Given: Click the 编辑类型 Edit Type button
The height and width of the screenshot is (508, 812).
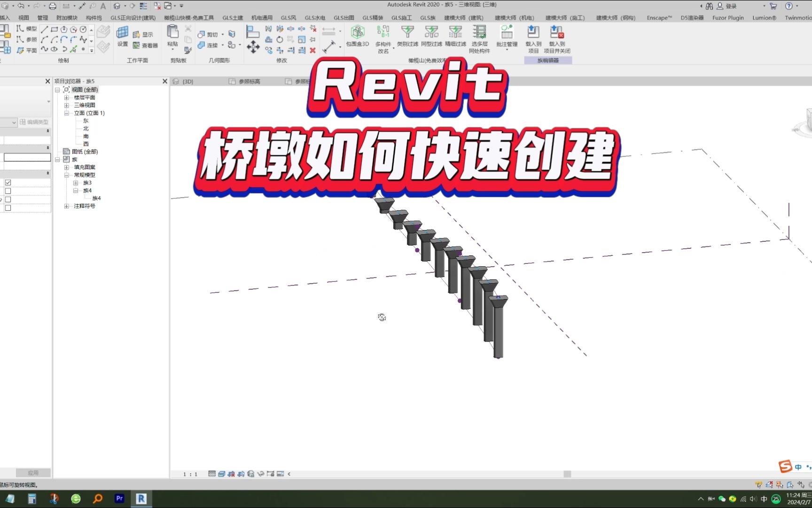Looking at the screenshot, I should coord(34,122).
